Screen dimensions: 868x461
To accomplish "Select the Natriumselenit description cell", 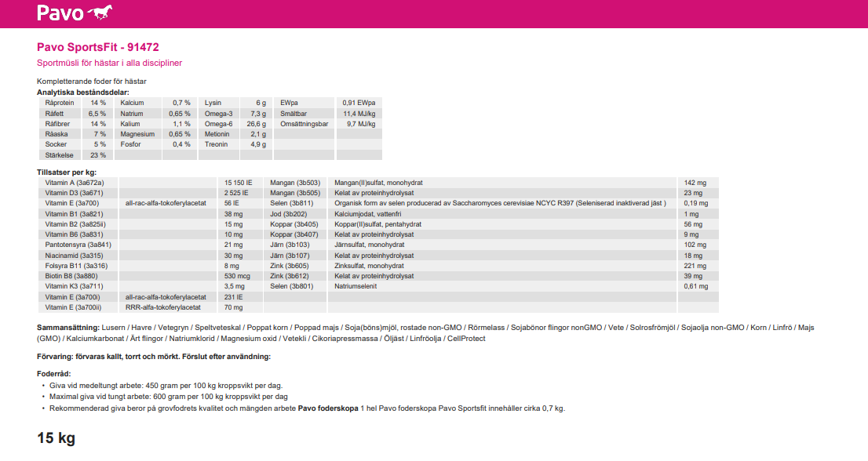I will tap(356, 286).
